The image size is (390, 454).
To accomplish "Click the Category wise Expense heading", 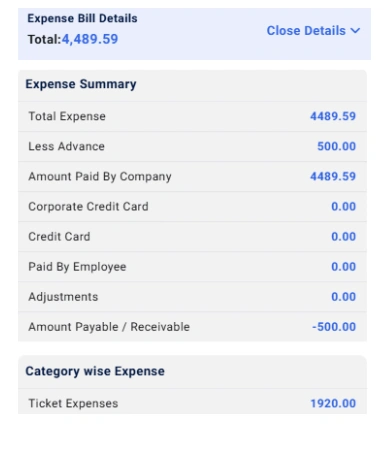I will coord(95,371).
